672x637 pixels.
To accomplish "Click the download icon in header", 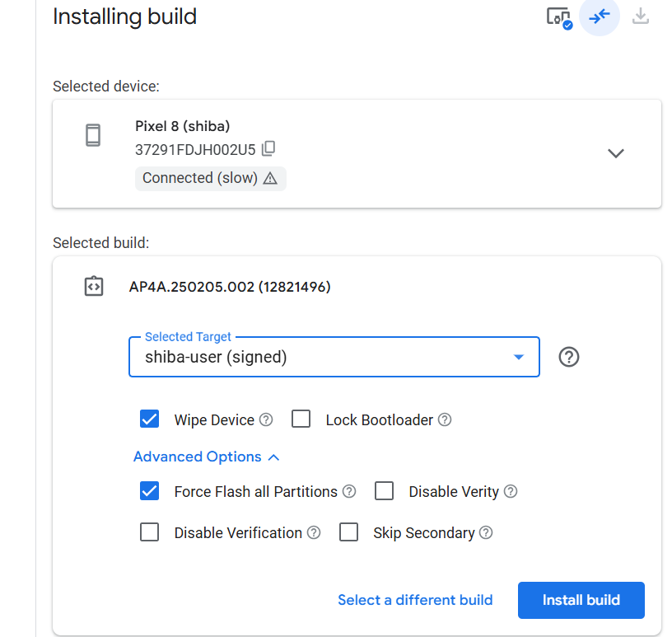I will [640, 16].
